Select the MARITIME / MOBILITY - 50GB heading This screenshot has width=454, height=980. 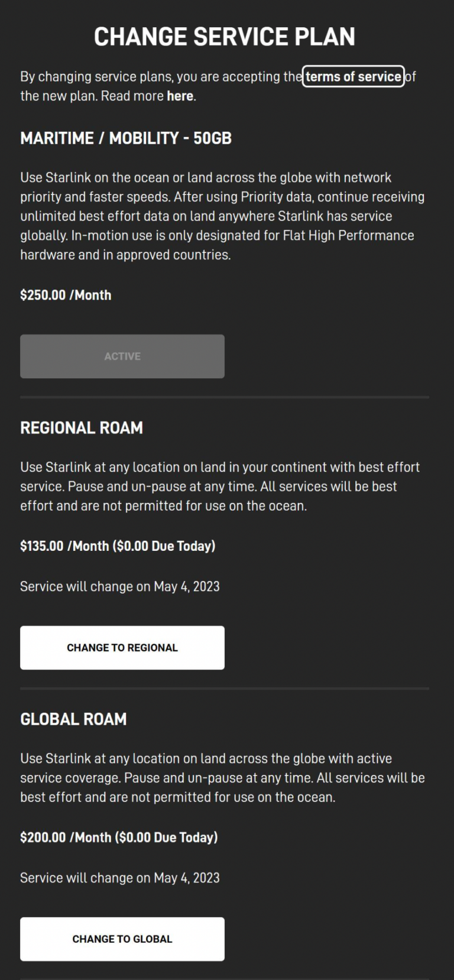tap(127, 139)
